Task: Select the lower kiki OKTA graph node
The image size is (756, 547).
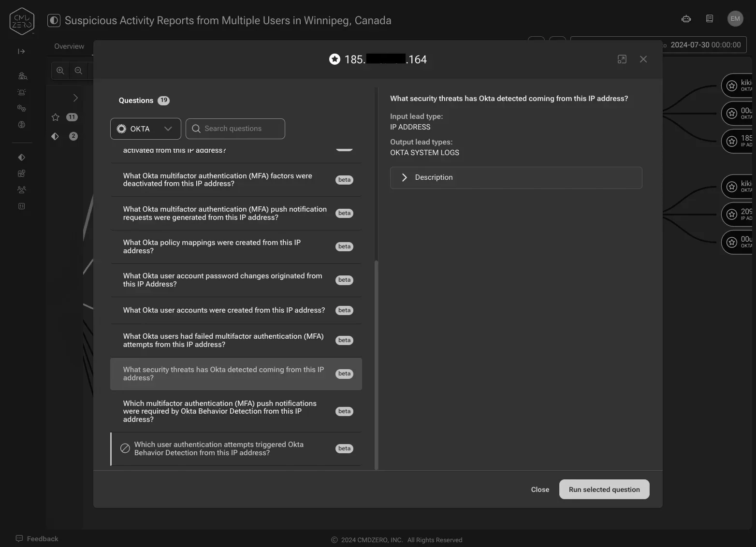Action: (x=737, y=186)
